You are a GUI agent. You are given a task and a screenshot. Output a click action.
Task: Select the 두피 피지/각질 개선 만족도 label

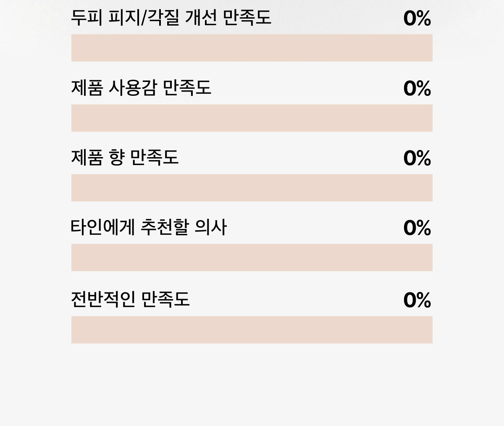[x=171, y=18]
